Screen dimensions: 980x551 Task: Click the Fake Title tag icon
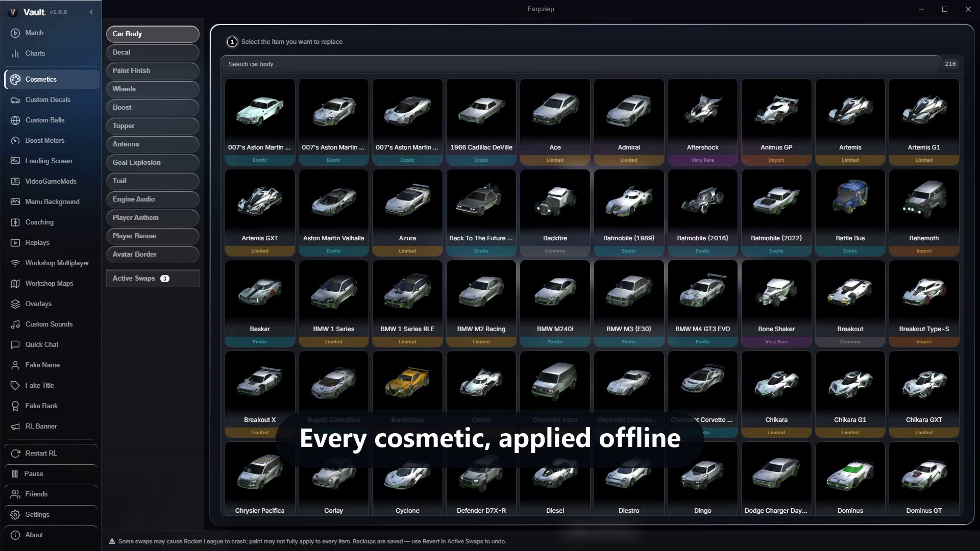[x=15, y=385]
